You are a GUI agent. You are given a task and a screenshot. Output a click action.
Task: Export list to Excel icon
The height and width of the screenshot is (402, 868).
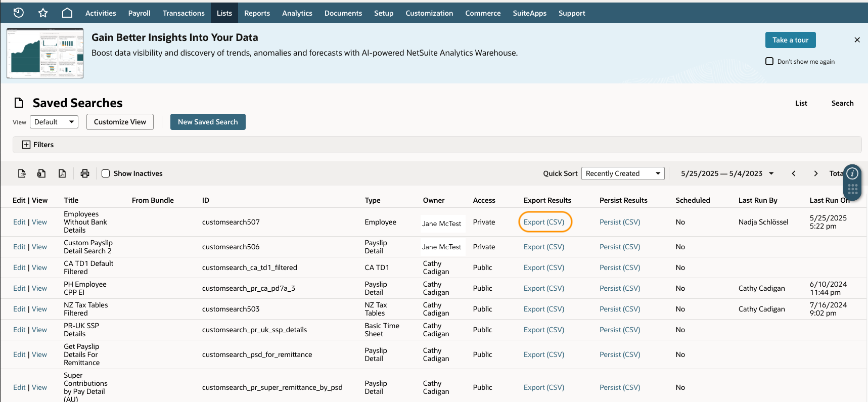point(41,173)
